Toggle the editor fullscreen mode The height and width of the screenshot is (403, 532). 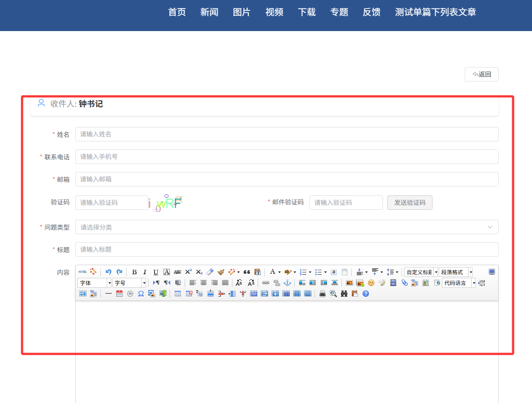coord(492,272)
